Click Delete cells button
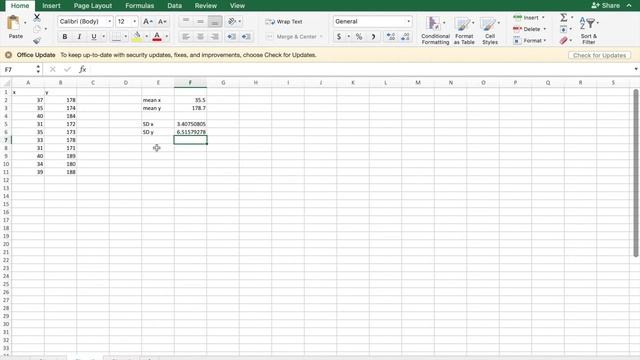Viewport: 640px width, 360px height. tap(530, 29)
